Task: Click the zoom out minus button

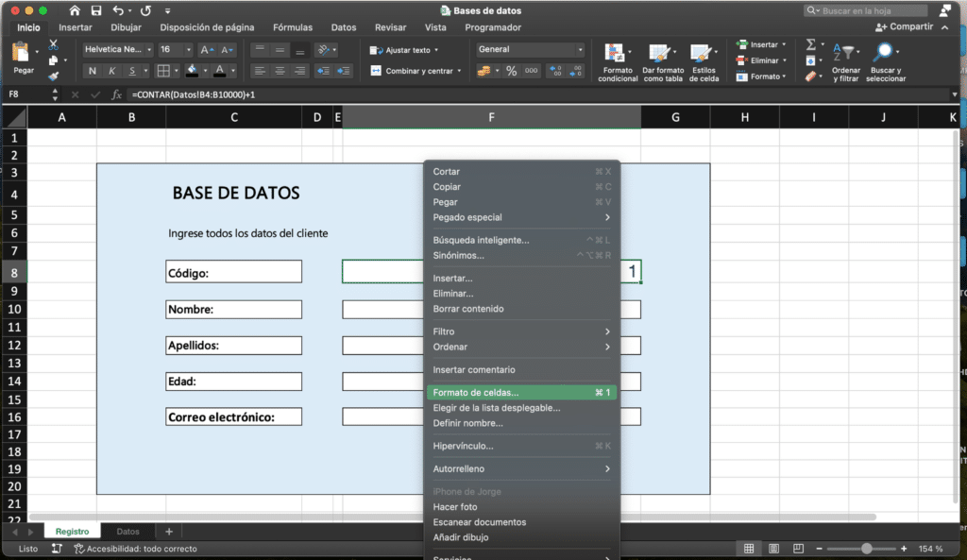Action: click(819, 549)
